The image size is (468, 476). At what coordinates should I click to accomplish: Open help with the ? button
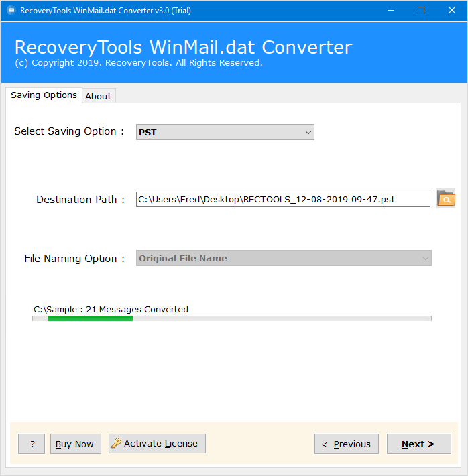coord(32,444)
